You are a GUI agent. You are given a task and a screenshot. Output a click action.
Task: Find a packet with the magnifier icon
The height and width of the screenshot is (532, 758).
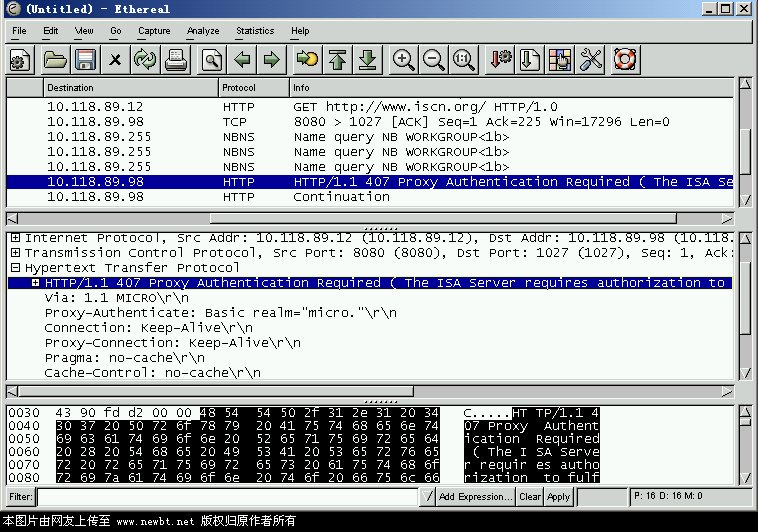[x=212, y=60]
